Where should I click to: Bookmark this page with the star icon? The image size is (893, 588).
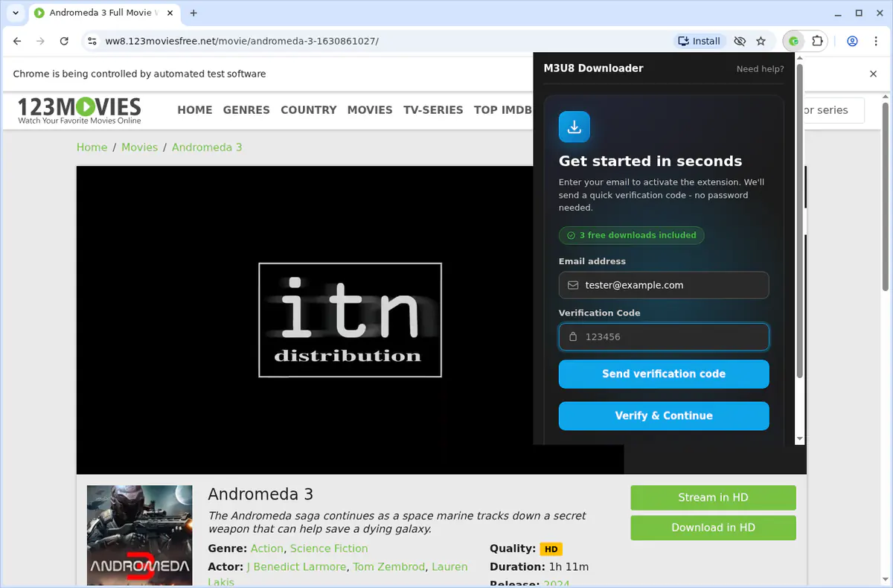(x=761, y=41)
